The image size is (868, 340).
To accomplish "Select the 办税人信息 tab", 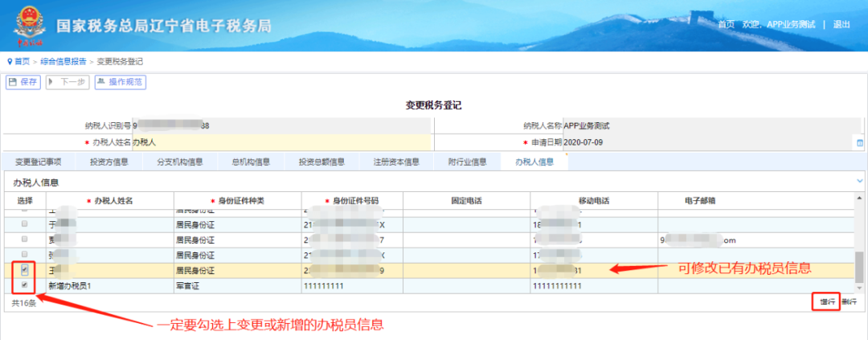I will tap(534, 162).
